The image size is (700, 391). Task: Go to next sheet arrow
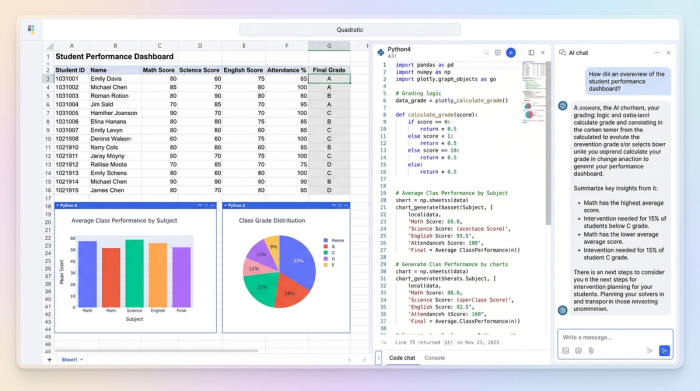(x=364, y=359)
